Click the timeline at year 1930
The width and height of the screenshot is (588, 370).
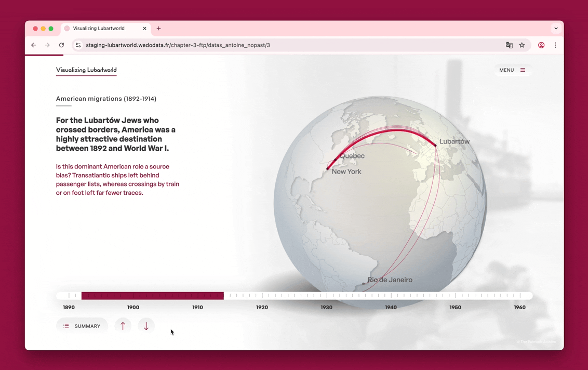tap(327, 296)
